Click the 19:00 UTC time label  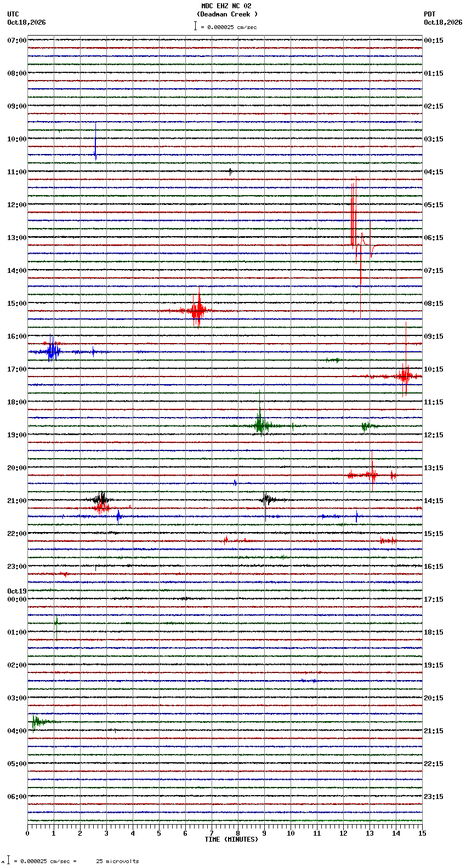coord(17,435)
